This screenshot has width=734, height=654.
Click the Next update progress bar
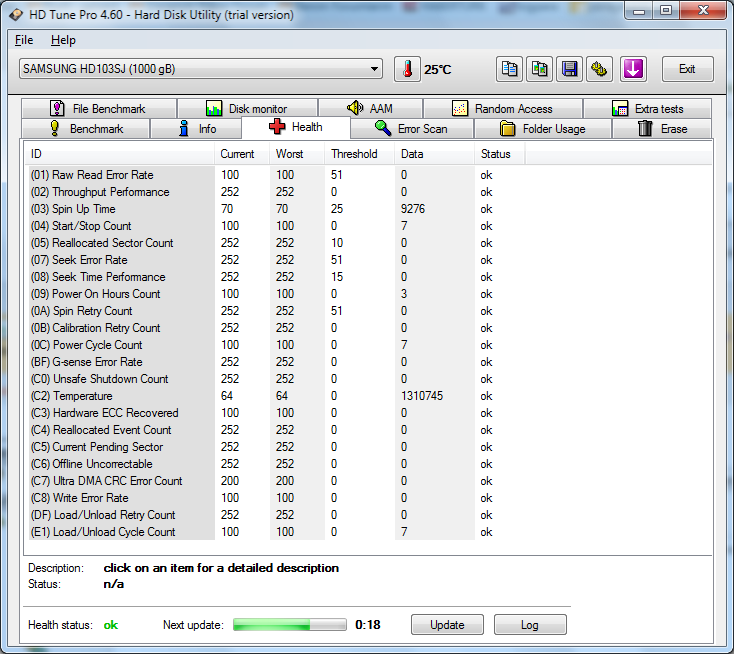[x=290, y=625]
